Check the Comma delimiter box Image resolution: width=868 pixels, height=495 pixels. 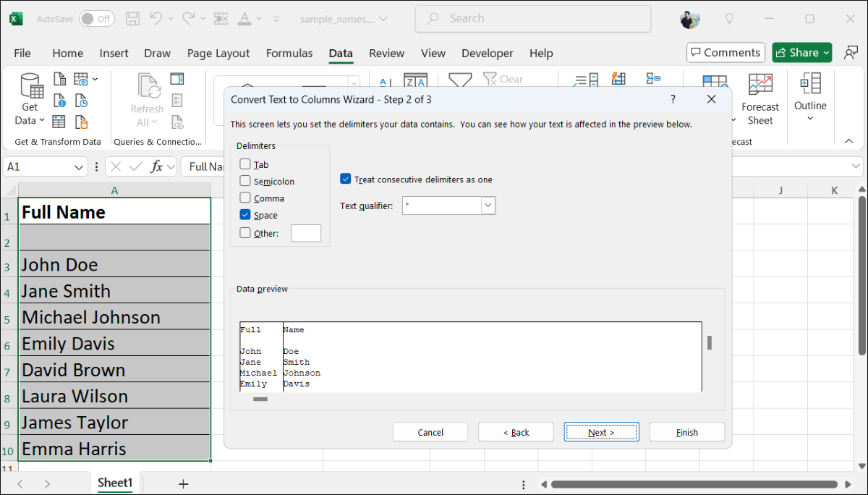(x=245, y=198)
